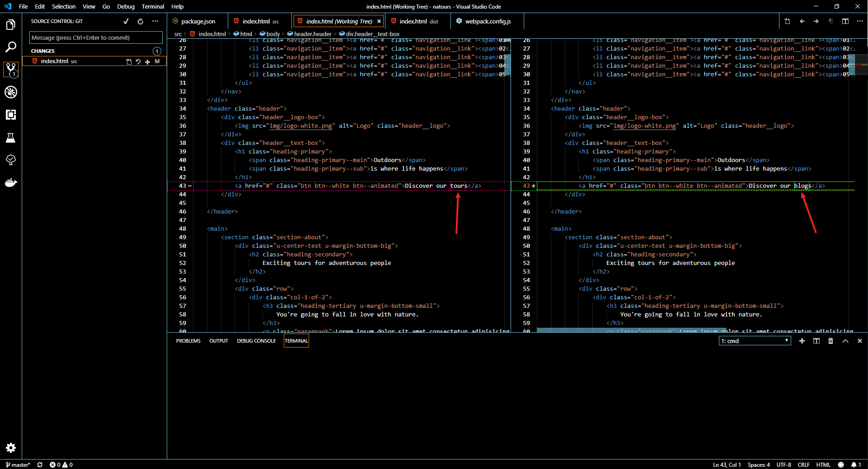Open Terminal menu
The height and width of the screenshot is (469, 868).
coord(153,6)
